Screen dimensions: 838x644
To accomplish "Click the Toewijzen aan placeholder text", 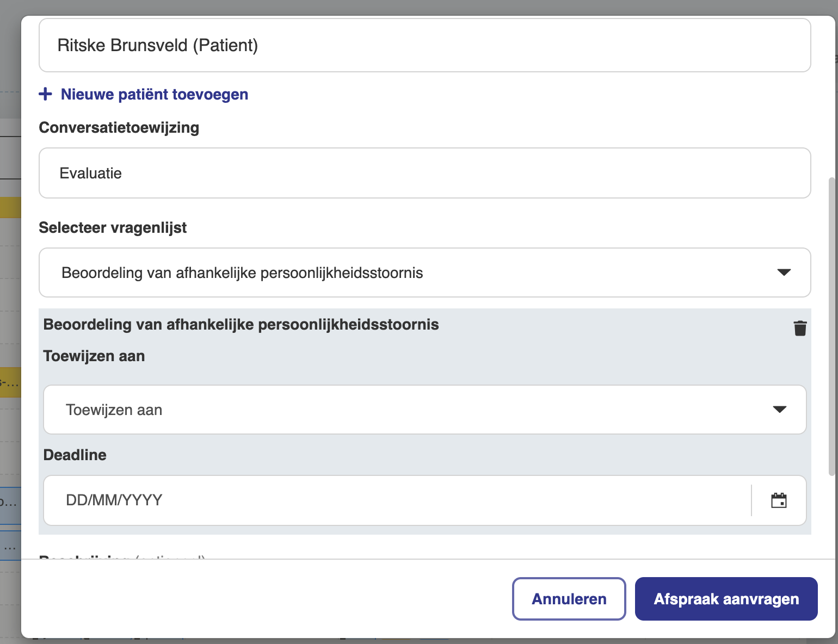I will click(x=114, y=410).
